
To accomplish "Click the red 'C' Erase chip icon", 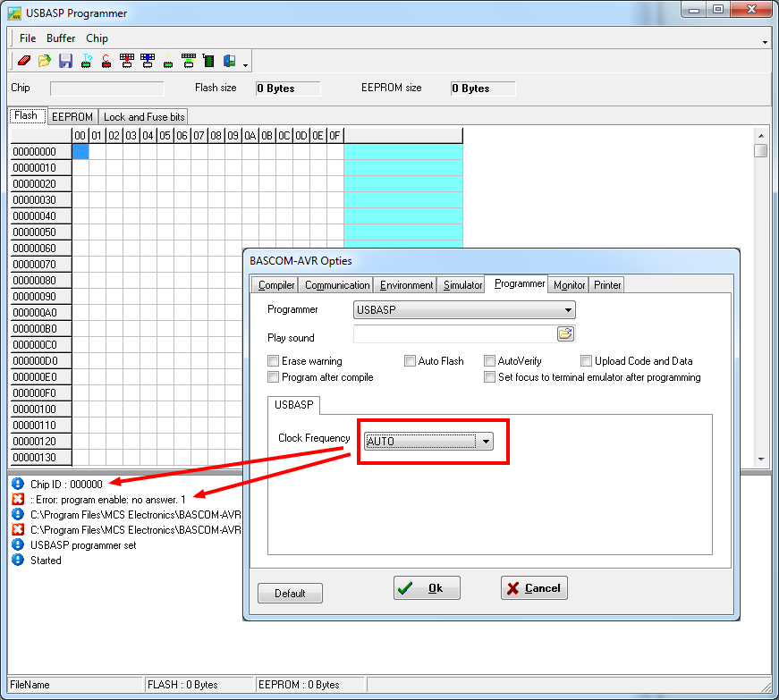I will tap(106, 61).
